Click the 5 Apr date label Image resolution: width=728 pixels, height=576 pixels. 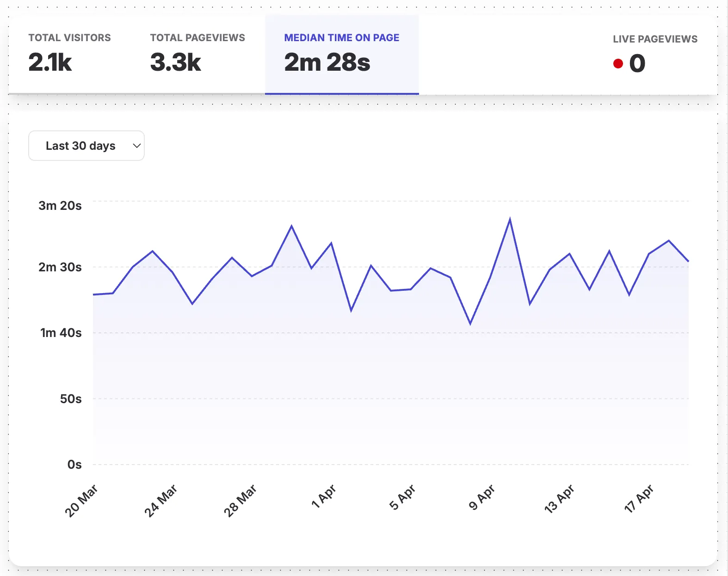click(402, 497)
